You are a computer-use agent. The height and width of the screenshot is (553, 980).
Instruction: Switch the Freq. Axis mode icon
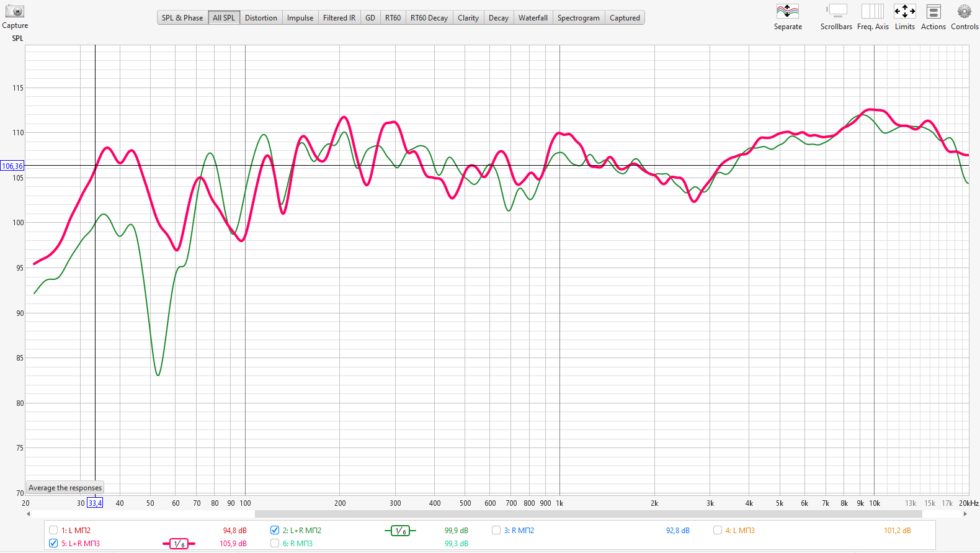pyautogui.click(x=872, y=12)
